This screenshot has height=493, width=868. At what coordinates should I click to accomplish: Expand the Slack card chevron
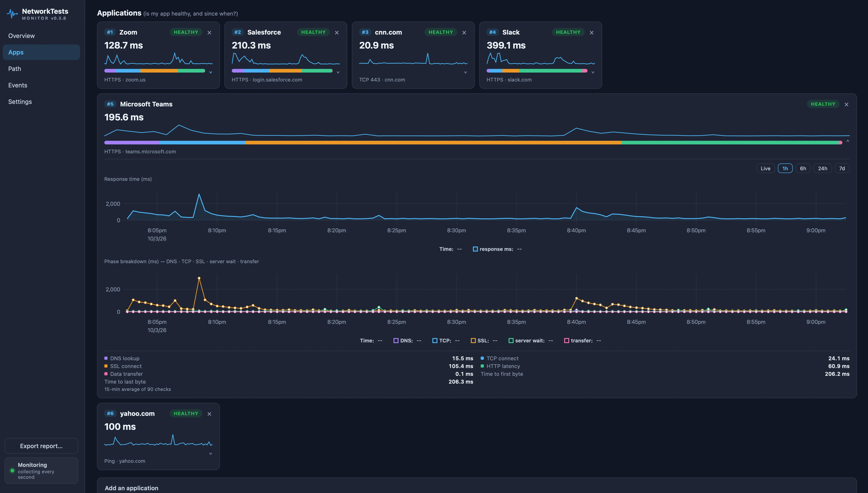(593, 72)
